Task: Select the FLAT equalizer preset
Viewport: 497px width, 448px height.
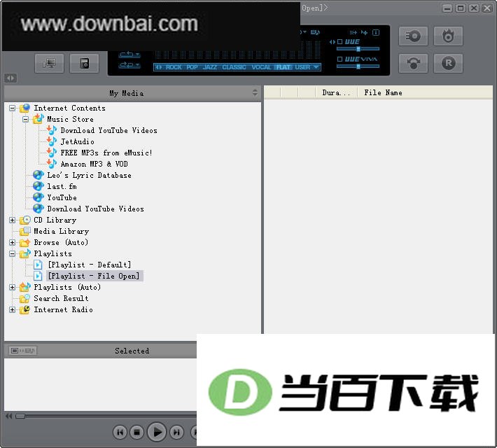Action: (283, 67)
